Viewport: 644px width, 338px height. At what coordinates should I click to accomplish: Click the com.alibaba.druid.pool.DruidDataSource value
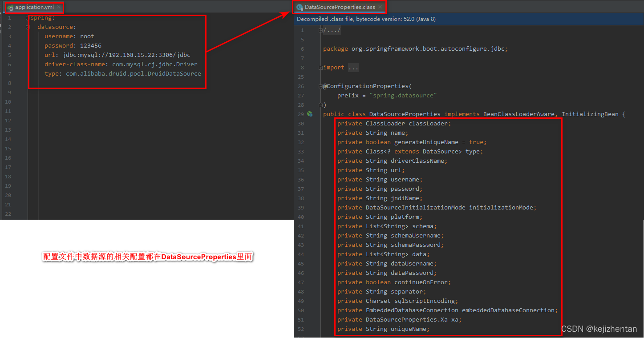pos(134,74)
